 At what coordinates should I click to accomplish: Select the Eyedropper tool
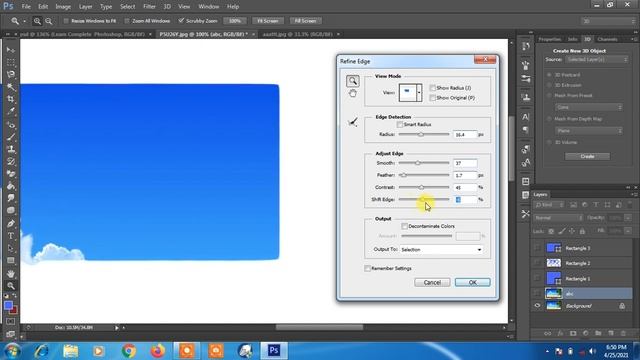[x=11, y=111]
